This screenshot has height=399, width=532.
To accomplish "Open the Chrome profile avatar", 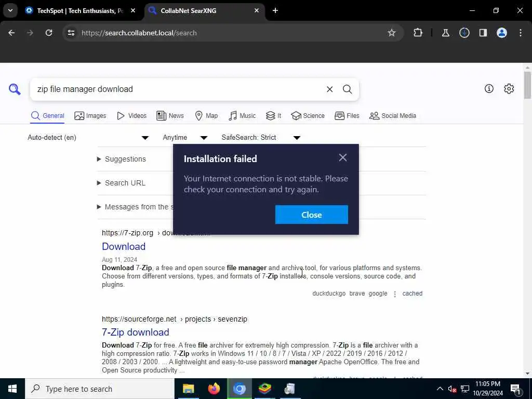I will coord(501,33).
